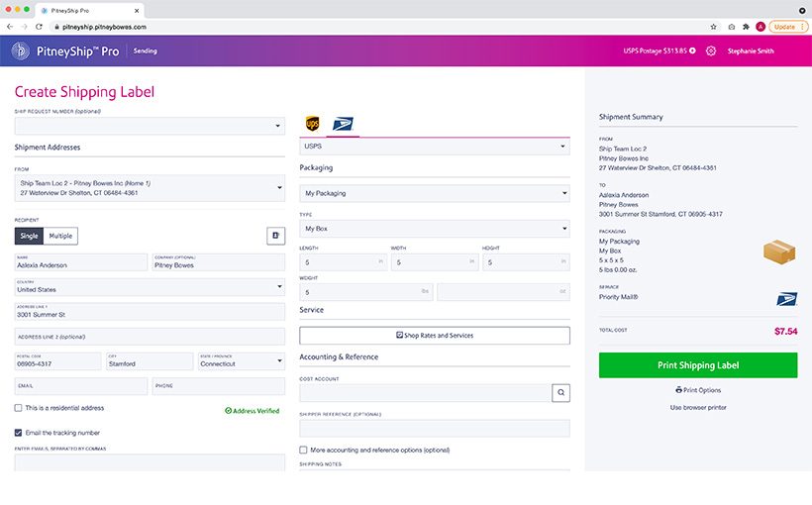812x505 pixels.
Task: Close the PitneyShip Pro browser tab
Action: [137, 10]
